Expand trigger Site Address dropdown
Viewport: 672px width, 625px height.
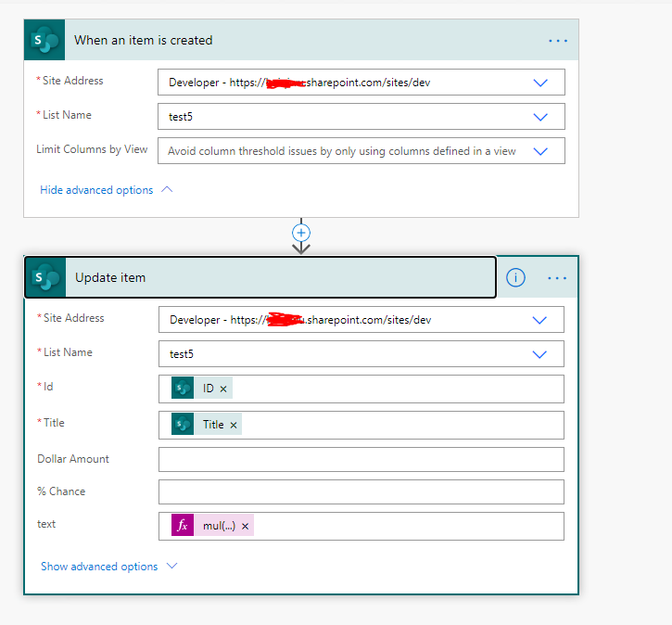[540, 83]
